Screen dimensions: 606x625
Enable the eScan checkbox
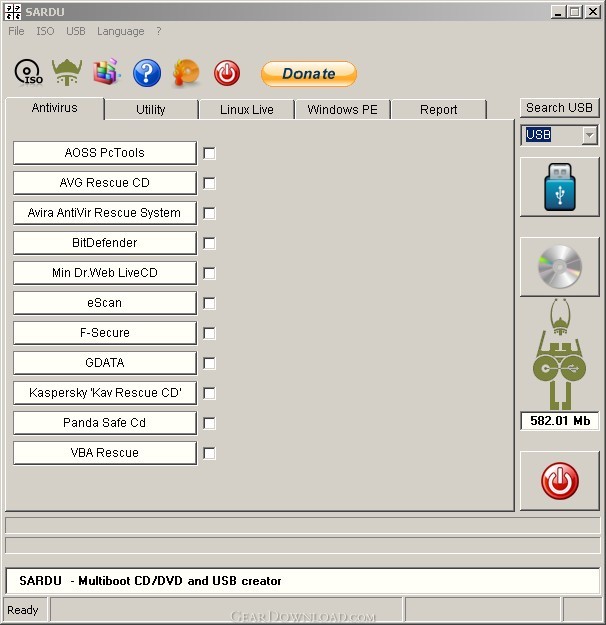pos(209,303)
